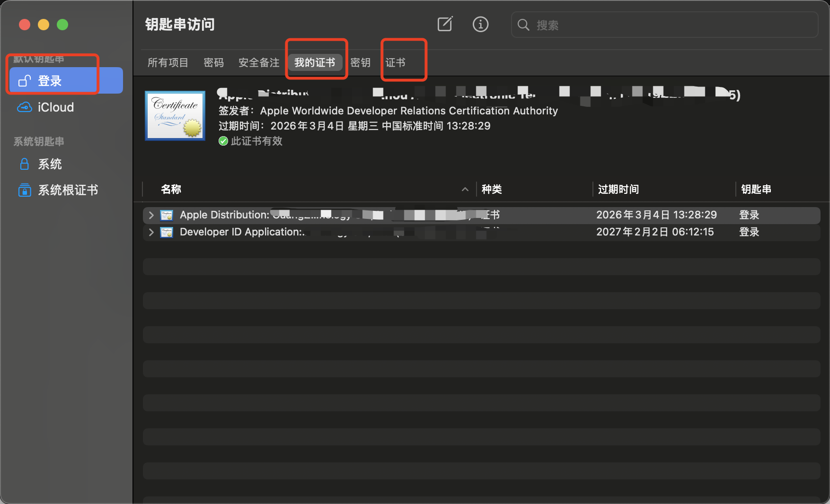
Task: Click the iCloud cloud icon in sidebar
Action: tap(25, 107)
